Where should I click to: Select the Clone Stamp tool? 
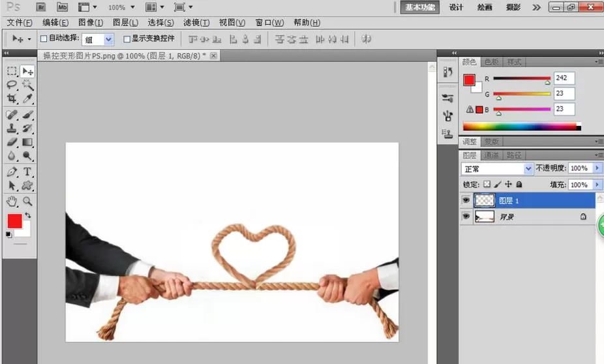coord(12,129)
